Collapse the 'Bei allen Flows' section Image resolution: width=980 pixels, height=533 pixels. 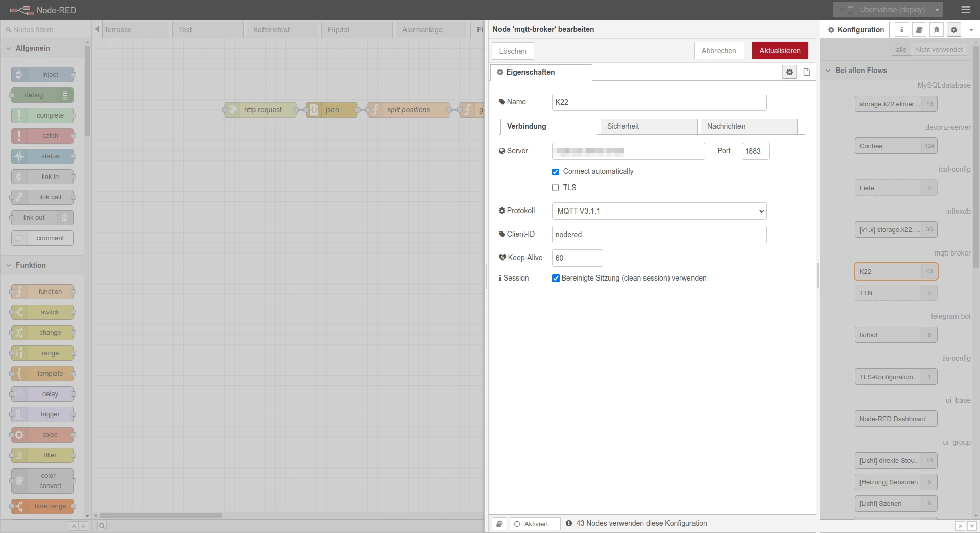[896, 71]
